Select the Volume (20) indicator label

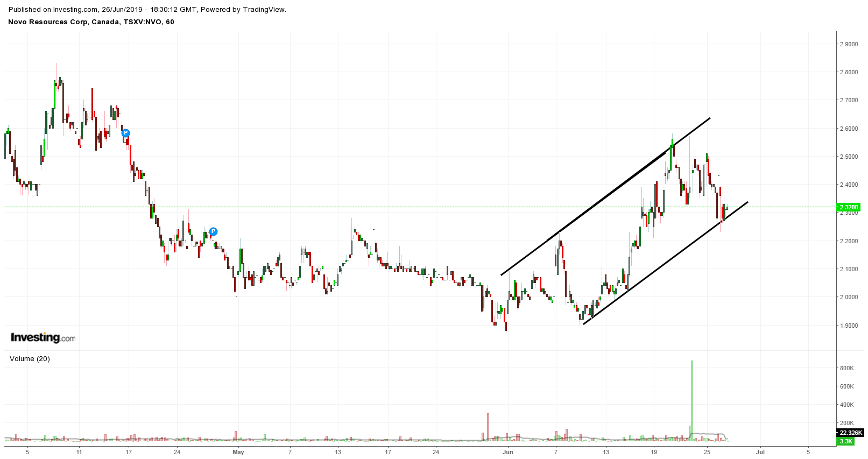pos(30,358)
